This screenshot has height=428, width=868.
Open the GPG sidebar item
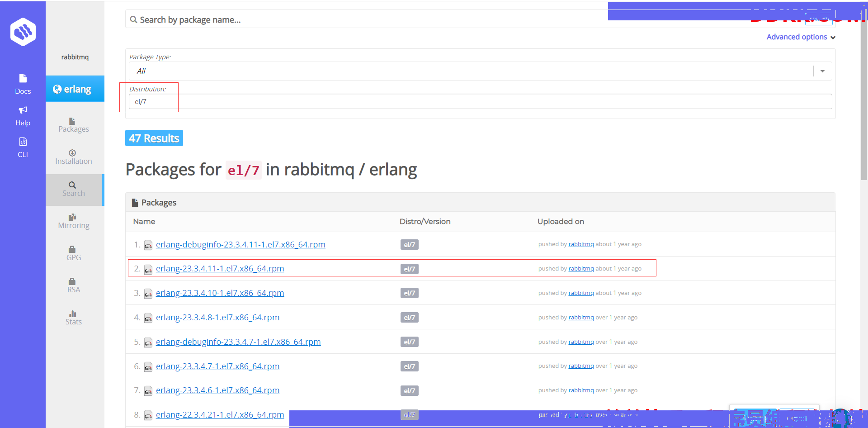coord(74,254)
